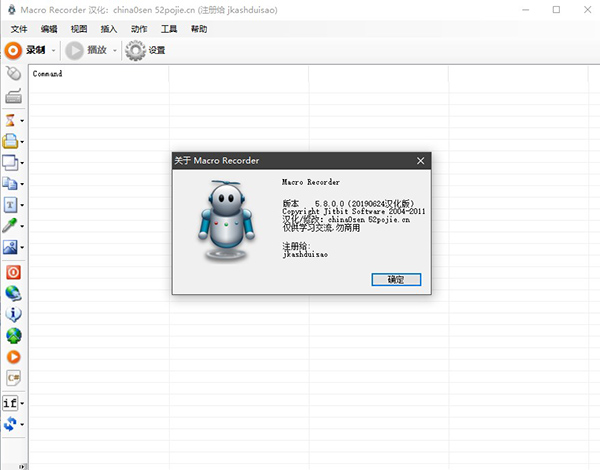The height and width of the screenshot is (470, 600).
Task: Click 'Copyright Jitbit Software 2004-2011' text
Action: 354,211
